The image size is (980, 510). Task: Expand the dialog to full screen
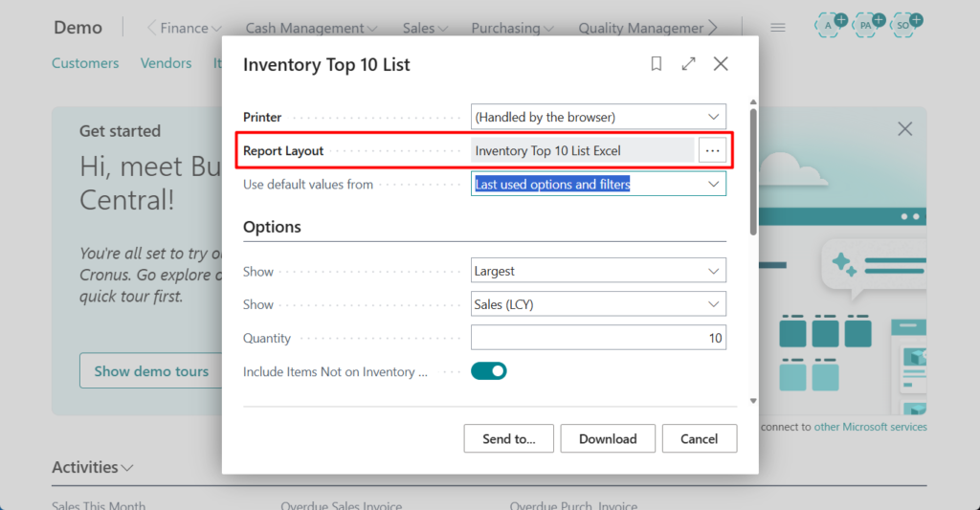point(688,64)
